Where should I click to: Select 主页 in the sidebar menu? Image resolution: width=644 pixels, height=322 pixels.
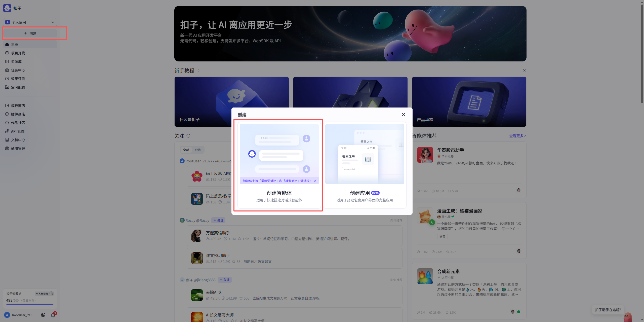point(14,44)
